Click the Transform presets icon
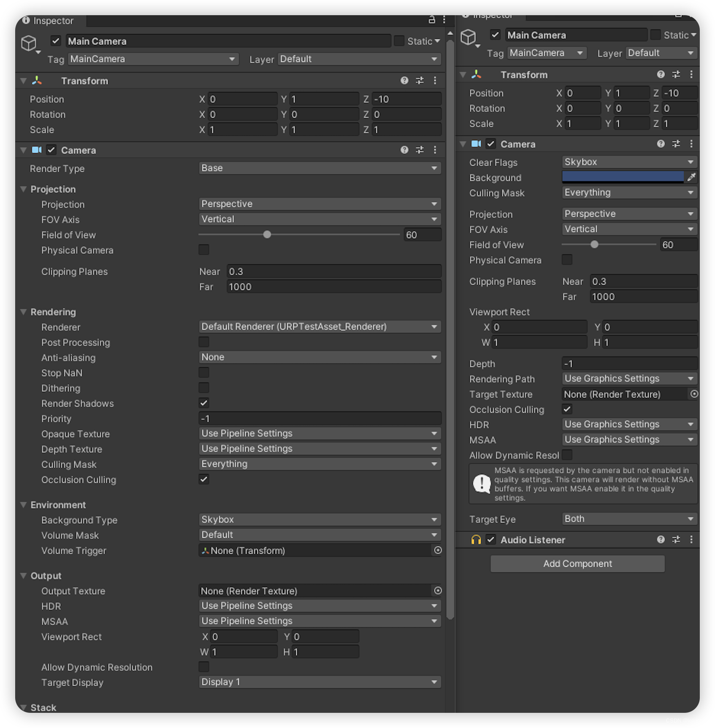715x728 pixels. tap(419, 81)
